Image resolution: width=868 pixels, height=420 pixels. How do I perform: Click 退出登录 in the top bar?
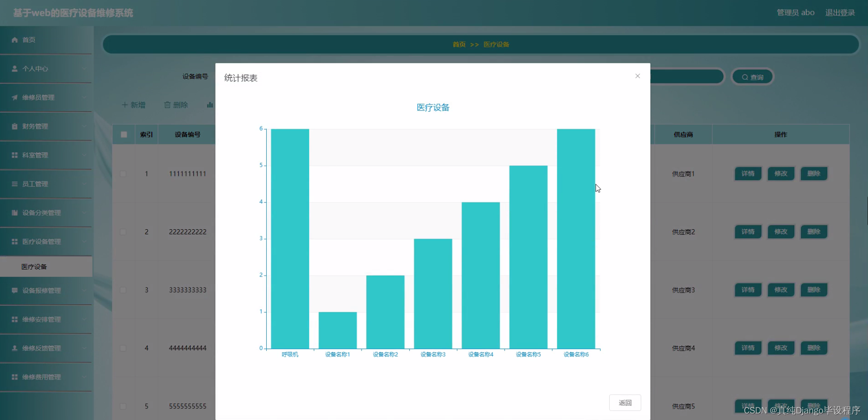[x=840, y=13]
